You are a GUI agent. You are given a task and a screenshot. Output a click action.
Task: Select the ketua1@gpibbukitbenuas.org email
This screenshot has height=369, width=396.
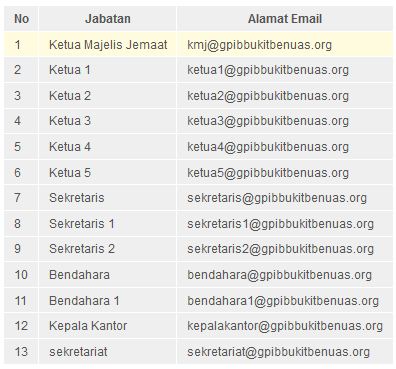268,70
